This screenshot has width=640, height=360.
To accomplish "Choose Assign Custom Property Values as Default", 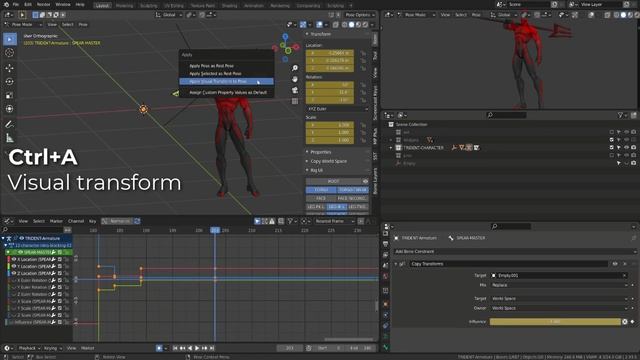I will tap(227, 93).
